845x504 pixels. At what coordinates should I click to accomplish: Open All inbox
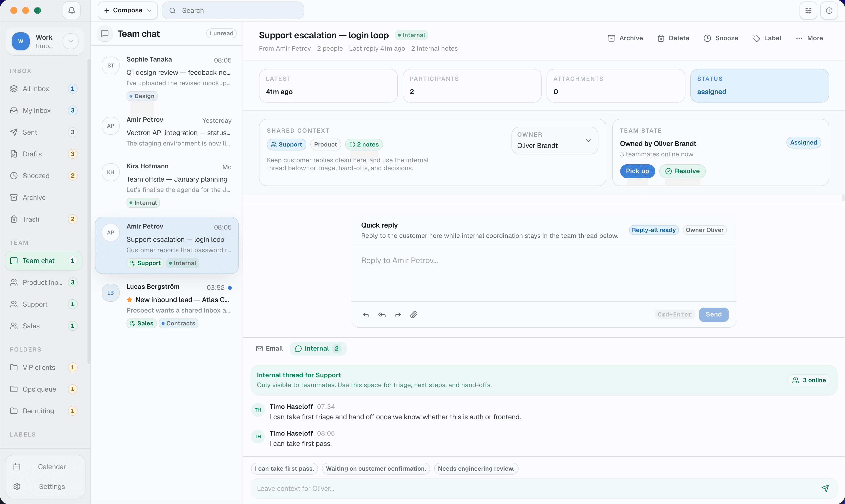[44, 89]
